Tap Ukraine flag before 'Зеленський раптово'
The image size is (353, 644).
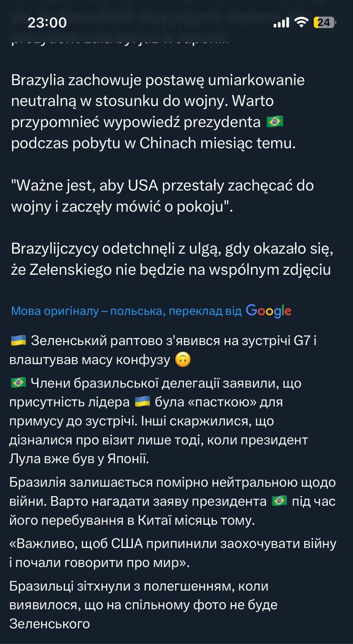pos(18,341)
